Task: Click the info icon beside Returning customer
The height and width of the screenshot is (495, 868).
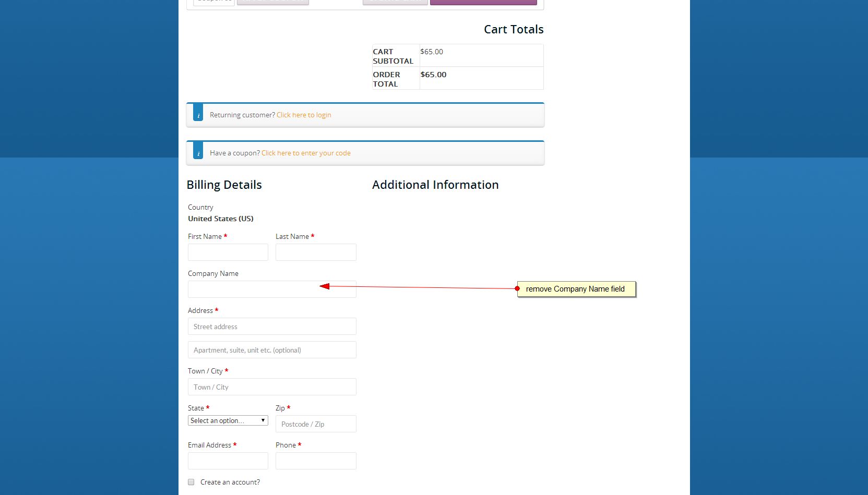Action: click(x=198, y=113)
